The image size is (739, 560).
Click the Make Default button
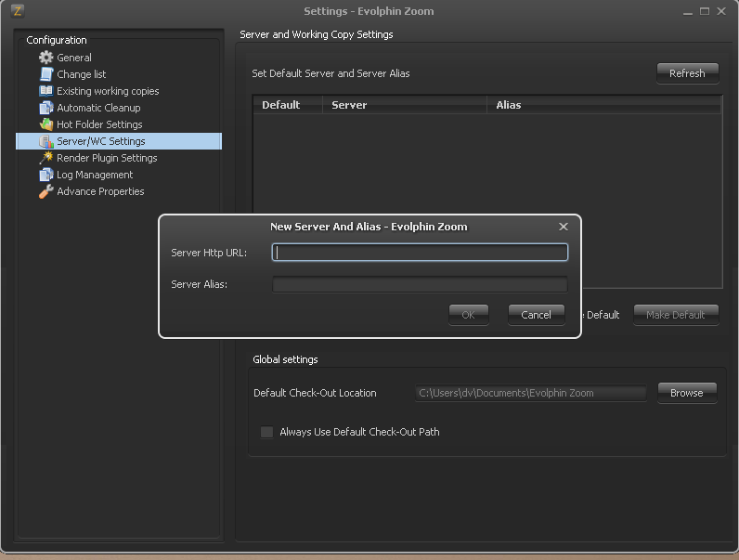click(x=676, y=315)
